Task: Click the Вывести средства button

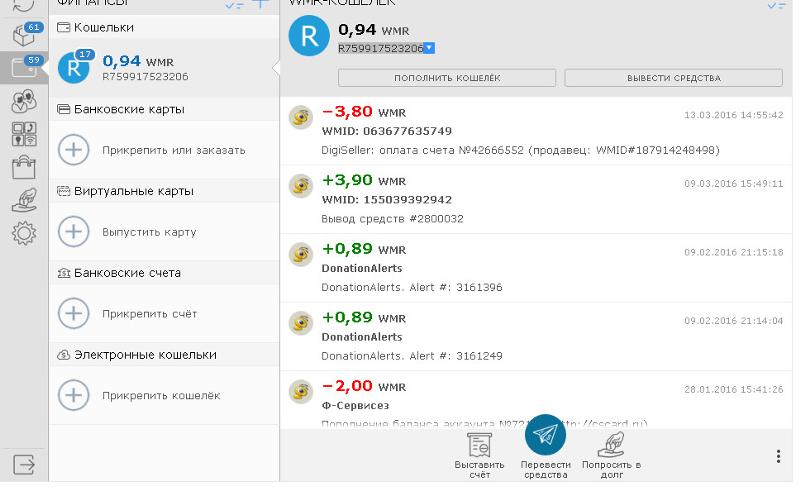Action: pyautogui.click(x=673, y=78)
